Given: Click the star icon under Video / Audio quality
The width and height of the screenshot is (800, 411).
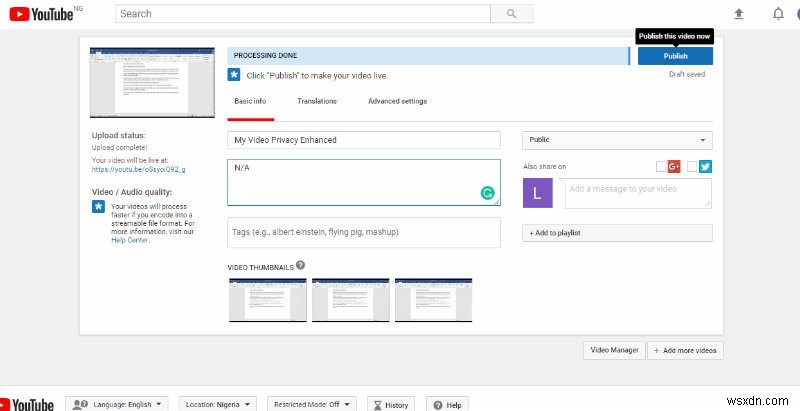Looking at the screenshot, I should (x=98, y=207).
